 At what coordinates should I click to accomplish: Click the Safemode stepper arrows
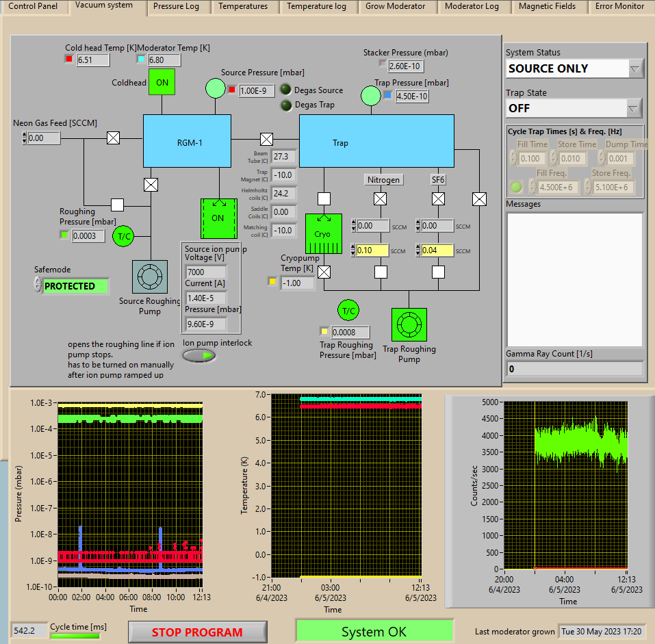38,285
